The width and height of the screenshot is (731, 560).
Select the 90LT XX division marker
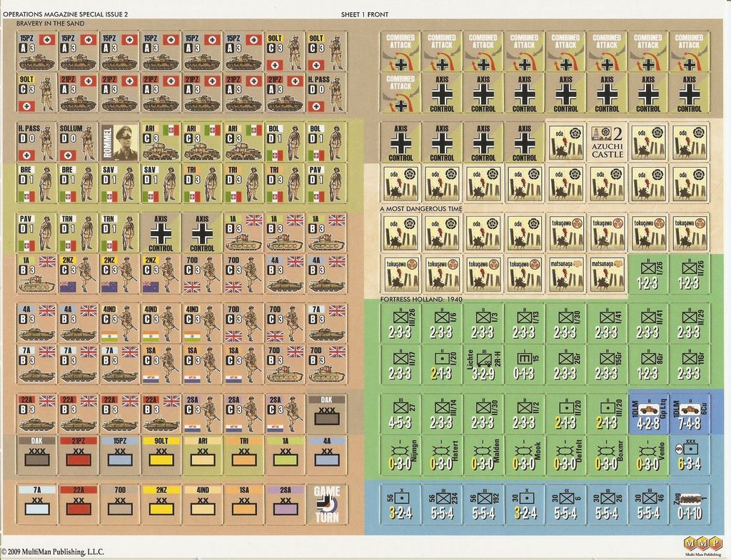[161, 455]
